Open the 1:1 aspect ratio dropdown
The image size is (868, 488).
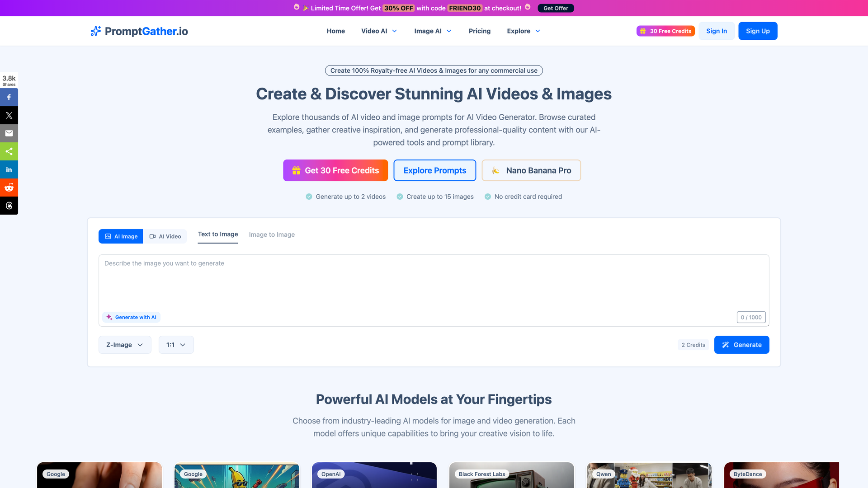pos(176,345)
